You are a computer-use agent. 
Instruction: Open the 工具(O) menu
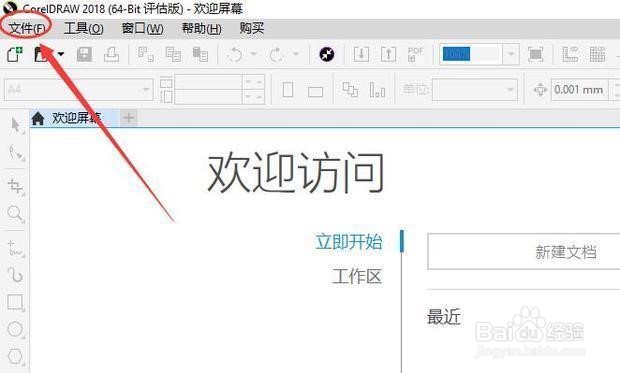[83, 28]
